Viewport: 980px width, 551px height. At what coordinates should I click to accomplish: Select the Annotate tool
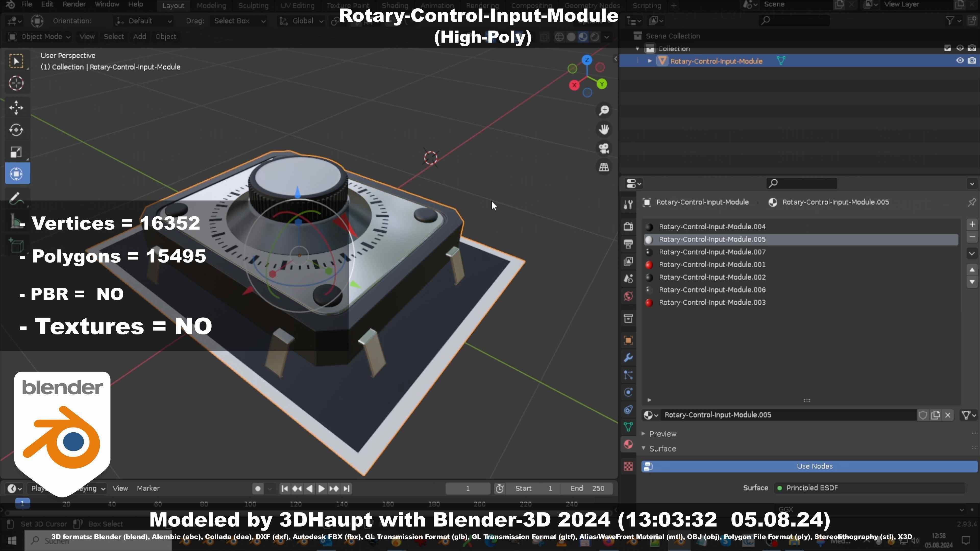click(x=16, y=198)
